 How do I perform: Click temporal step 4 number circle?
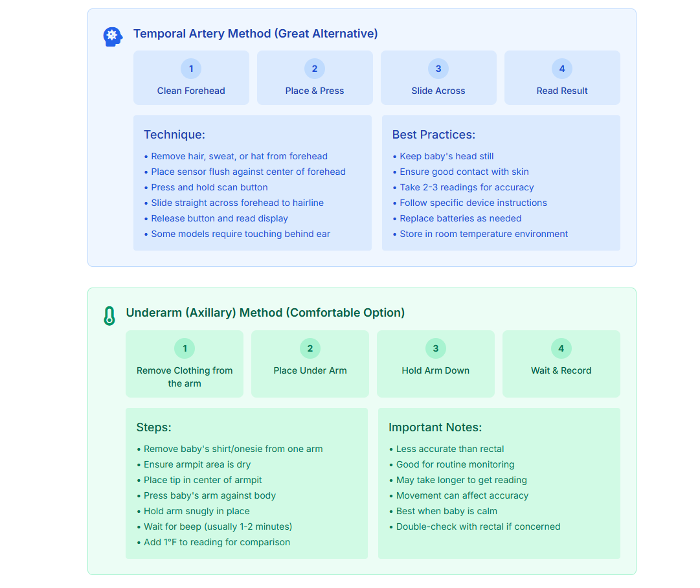tap(562, 69)
